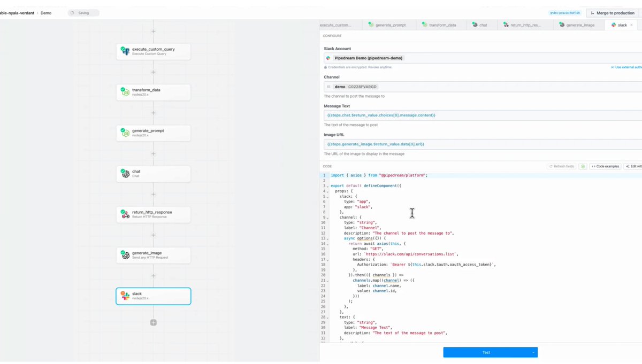Viewport: 642px width, 364px height.
Task: Switch to the execute_custom tab
Action: tap(340, 25)
